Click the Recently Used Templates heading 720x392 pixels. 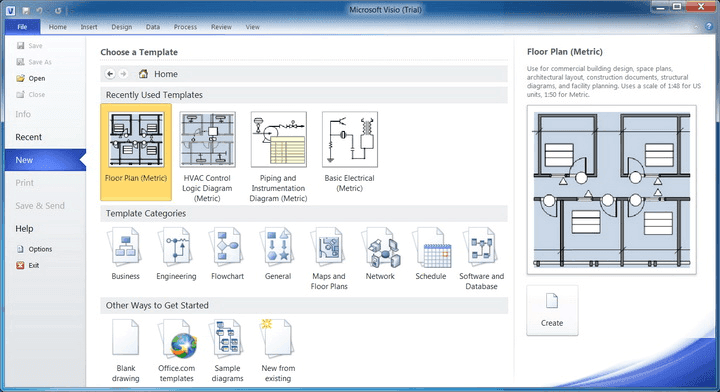tap(154, 95)
